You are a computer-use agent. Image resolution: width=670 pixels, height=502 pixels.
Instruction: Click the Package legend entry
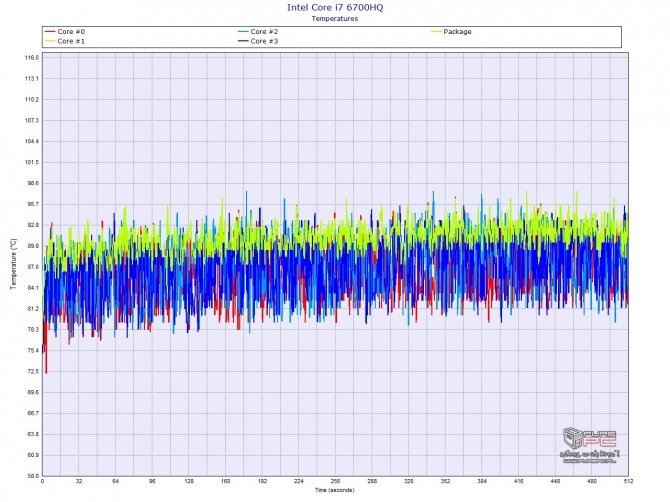tap(451, 32)
